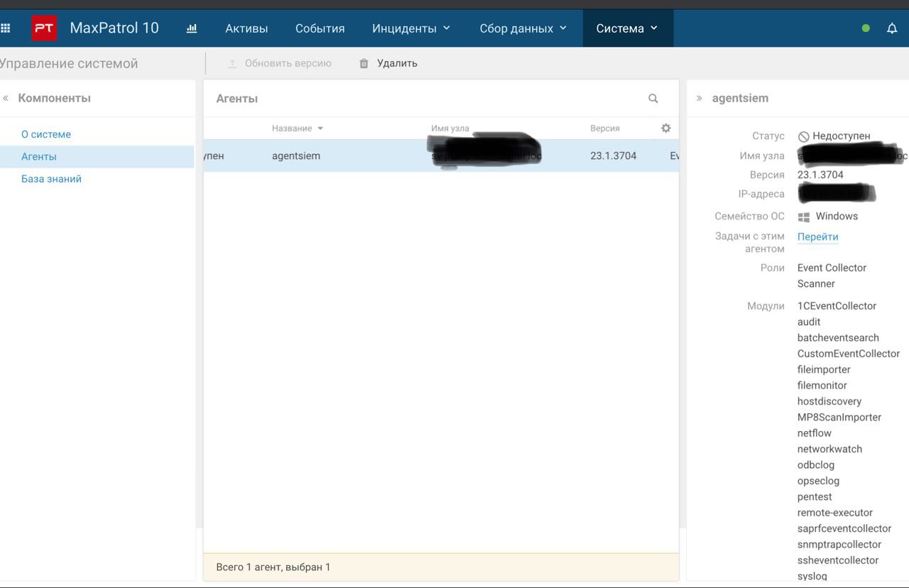The height and width of the screenshot is (588, 909).
Task: Click the snmptrapcollector module
Action: [x=839, y=545]
